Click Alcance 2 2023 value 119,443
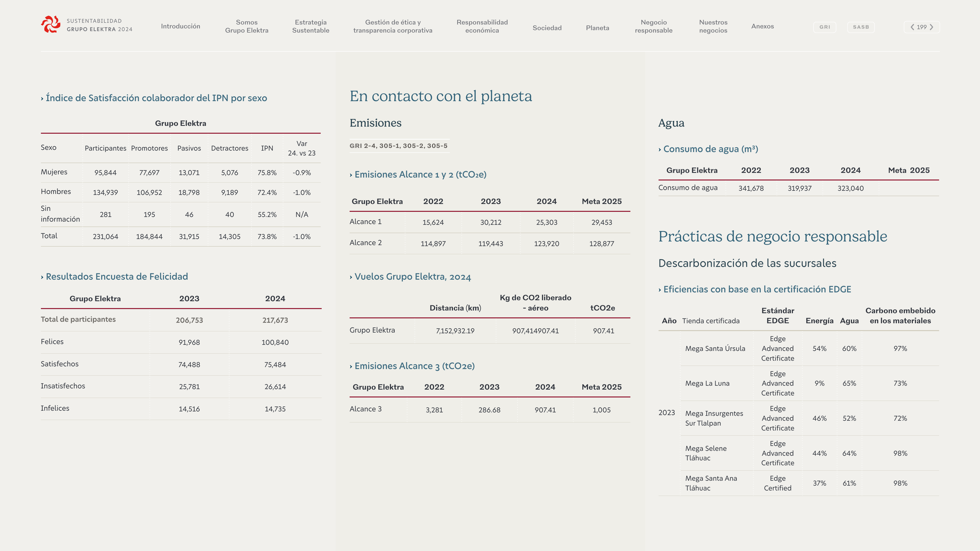The width and height of the screenshot is (980, 551). [490, 244]
